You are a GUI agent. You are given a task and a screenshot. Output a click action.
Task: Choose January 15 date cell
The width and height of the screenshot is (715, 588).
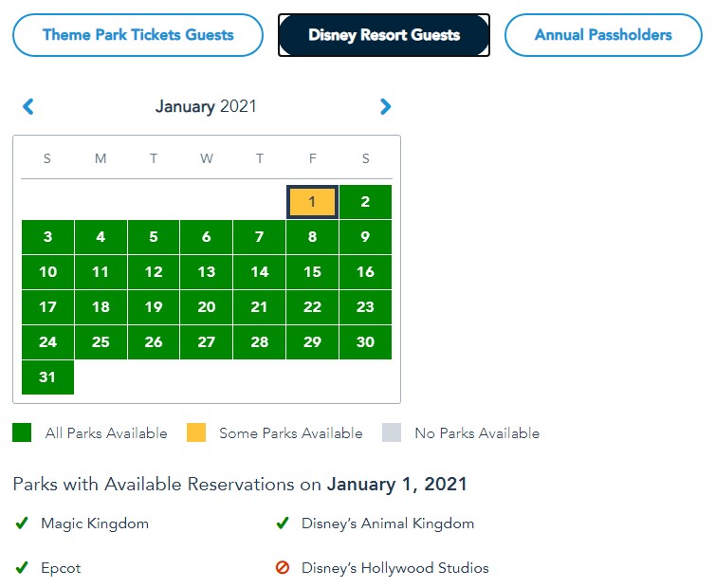pos(312,272)
